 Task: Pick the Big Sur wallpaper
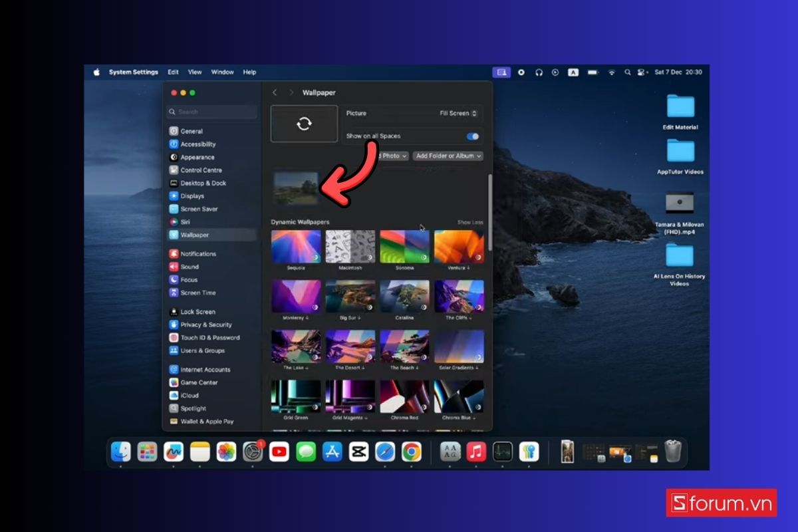pyautogui.click(x=350, y=297)
